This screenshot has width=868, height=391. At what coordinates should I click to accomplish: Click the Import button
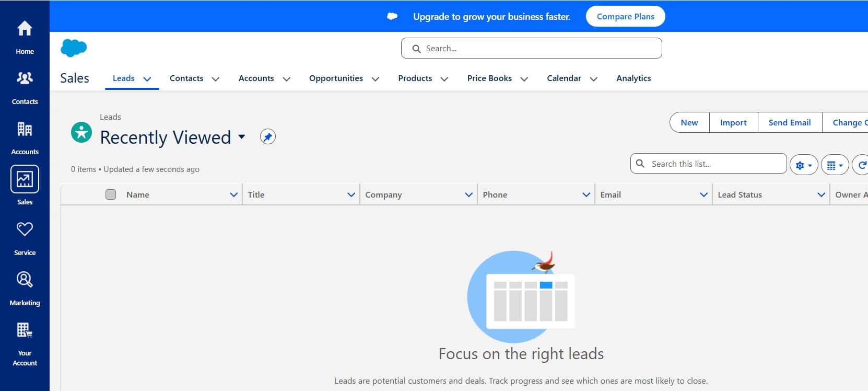pos(733,122)
